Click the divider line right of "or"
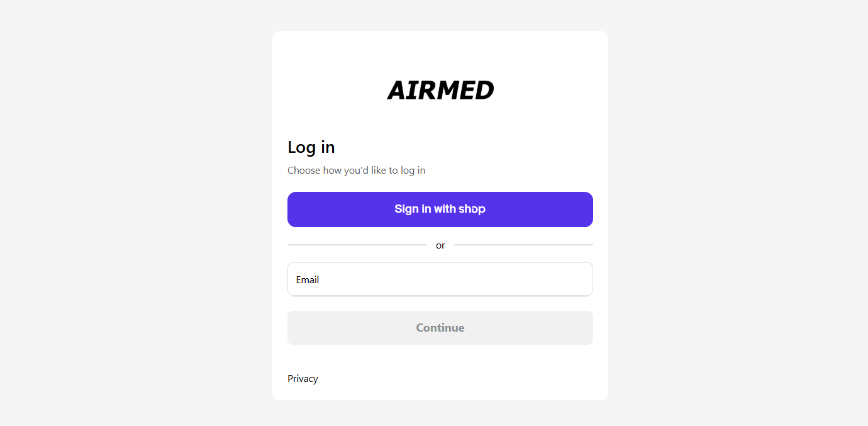Image resolution: width=868 pixels, height=426 pixels. (523, 245)
